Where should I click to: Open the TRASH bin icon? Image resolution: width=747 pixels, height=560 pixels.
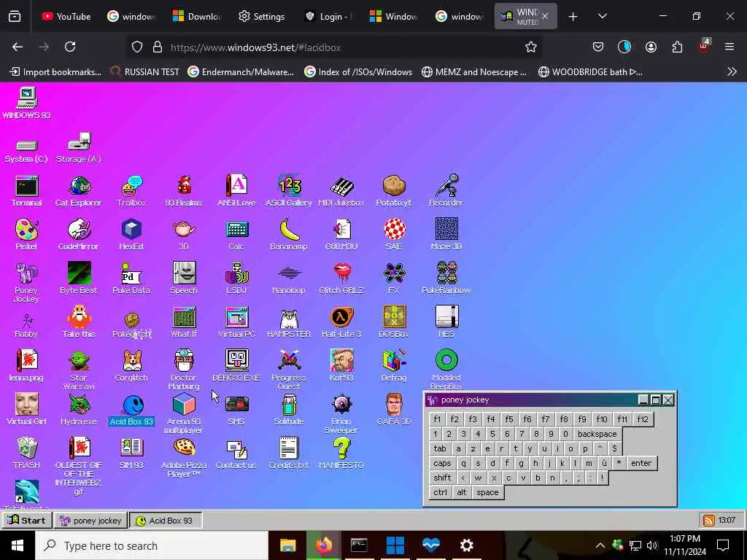27,454
